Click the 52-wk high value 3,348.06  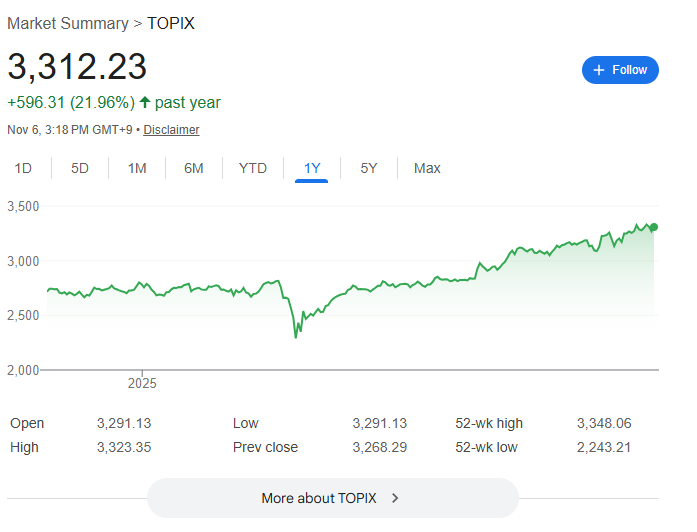point(604,423)
